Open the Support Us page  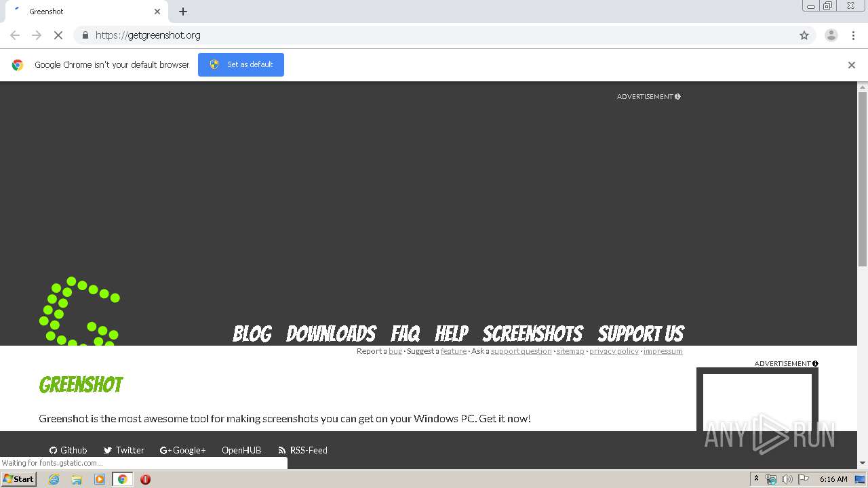pyautogui.click(x=641, y=333)
